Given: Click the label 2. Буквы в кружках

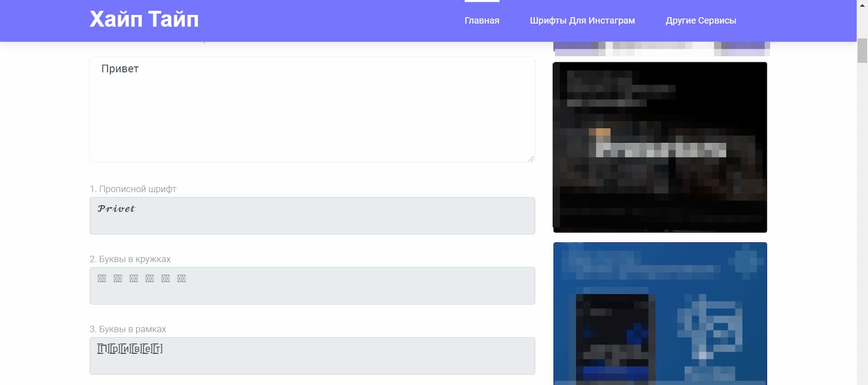Looking at the screenshot, I should pos(130,259).
